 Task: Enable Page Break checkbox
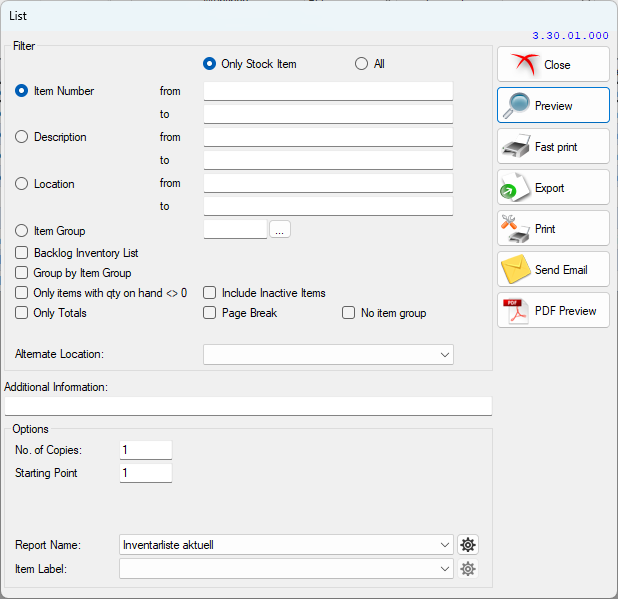click(209, 313)
